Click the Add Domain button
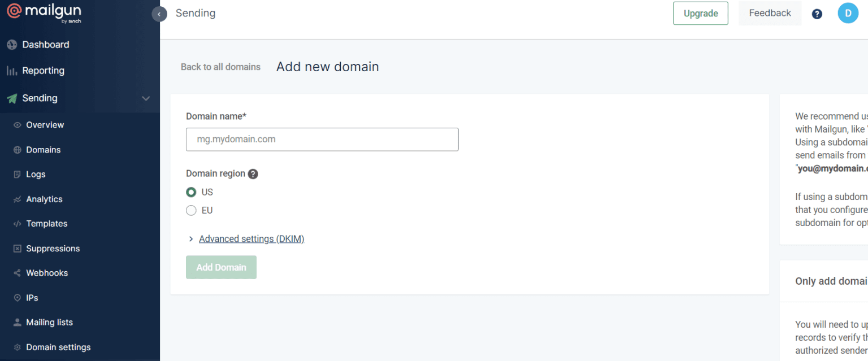 point(221,267)
